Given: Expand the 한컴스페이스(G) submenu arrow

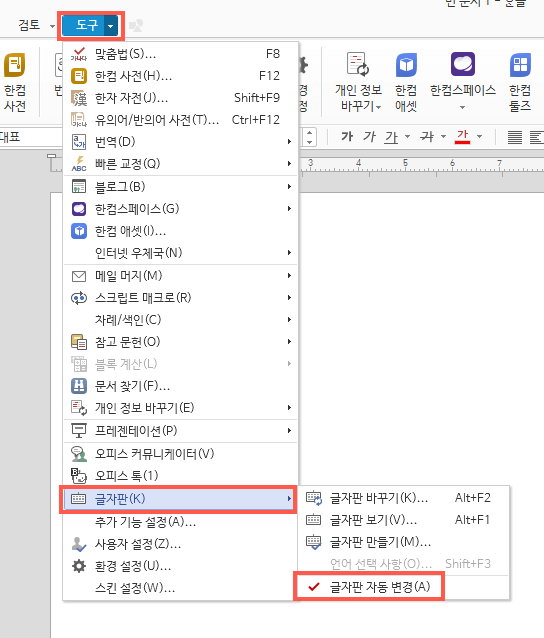Looking at the screenshot, I should pos(289,209).
